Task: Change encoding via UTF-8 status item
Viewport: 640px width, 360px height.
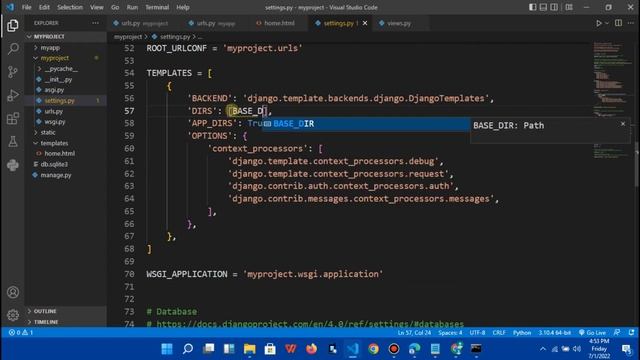Action: [x=477, y=333]
